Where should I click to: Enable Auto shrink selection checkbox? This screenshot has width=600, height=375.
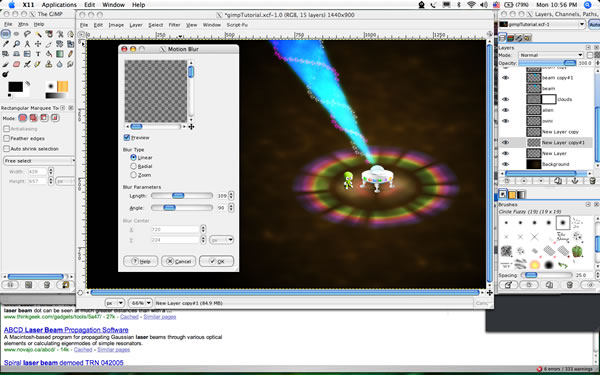click(7, 148)
